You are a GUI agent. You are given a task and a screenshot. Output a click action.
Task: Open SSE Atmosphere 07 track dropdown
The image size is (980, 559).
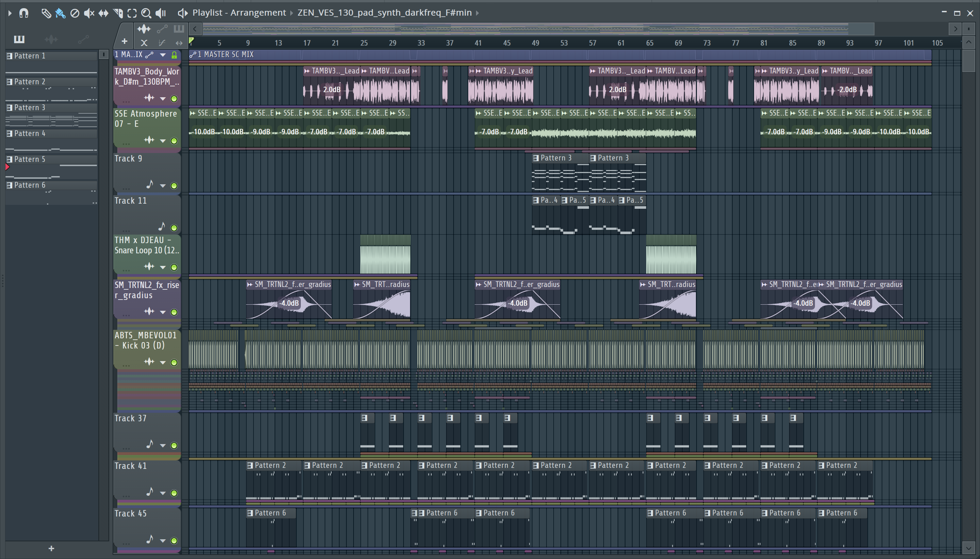[x=163, y=141]
